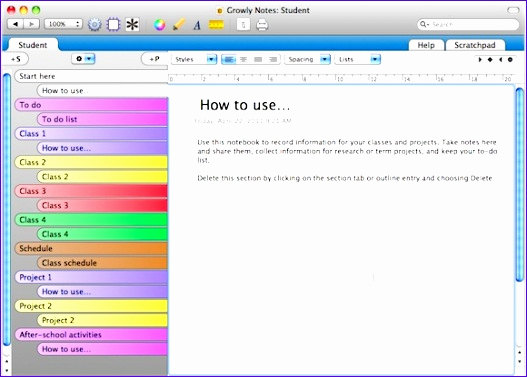Open the Scratchpad tab
Viewport: 527px width, 377px height.
pos(475,45)
